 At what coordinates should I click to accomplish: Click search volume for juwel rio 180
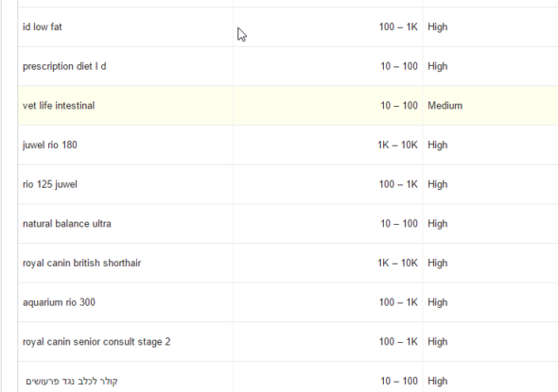point(397,145)
